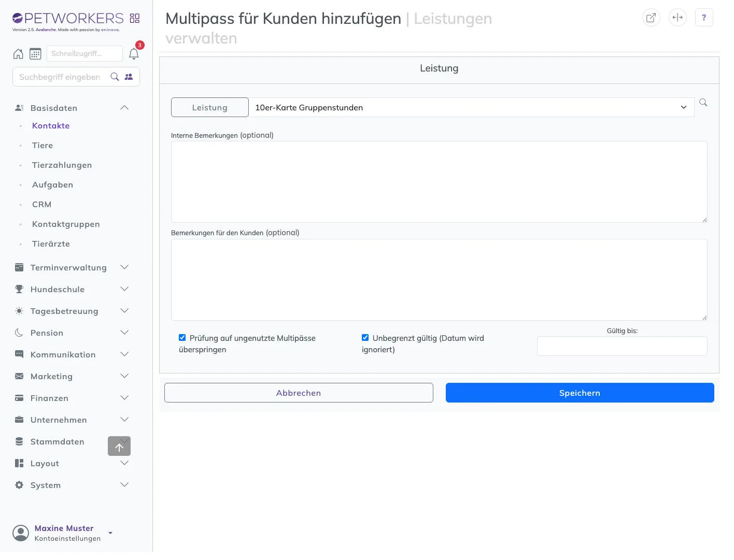The width and height of the screenshot is (734, 560).
Task: Open the help question mark button
Action: pyautogui.click(x=704, y=18)
